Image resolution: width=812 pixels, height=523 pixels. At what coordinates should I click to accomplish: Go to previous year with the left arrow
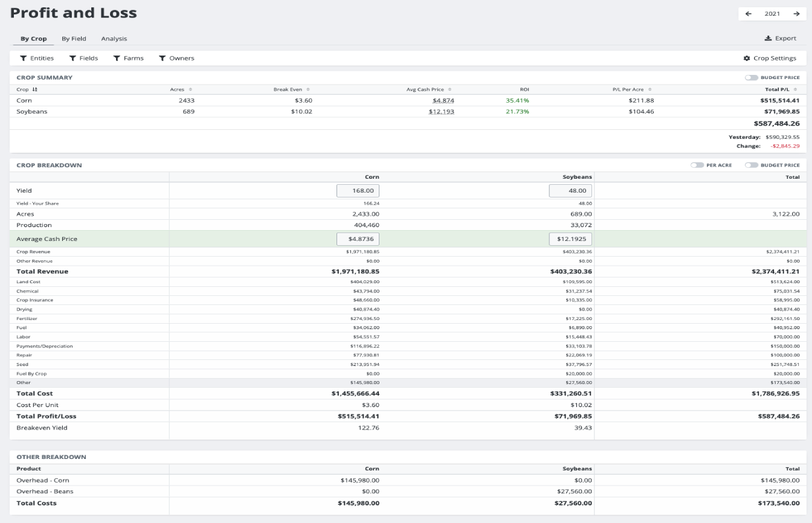tap(749, 13)
